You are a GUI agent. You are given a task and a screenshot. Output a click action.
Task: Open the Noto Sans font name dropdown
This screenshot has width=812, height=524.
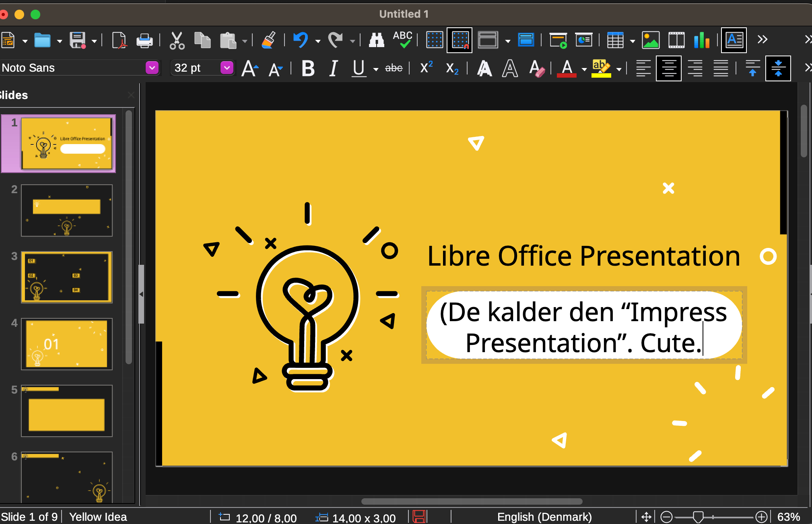pos(152,68)
